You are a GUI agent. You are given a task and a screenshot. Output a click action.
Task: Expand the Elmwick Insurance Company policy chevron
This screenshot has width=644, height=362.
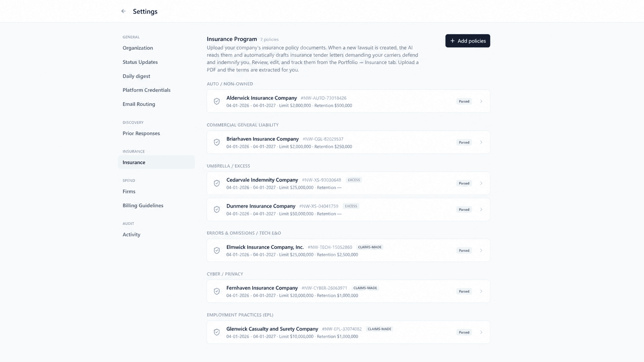(x=481, y=250)
